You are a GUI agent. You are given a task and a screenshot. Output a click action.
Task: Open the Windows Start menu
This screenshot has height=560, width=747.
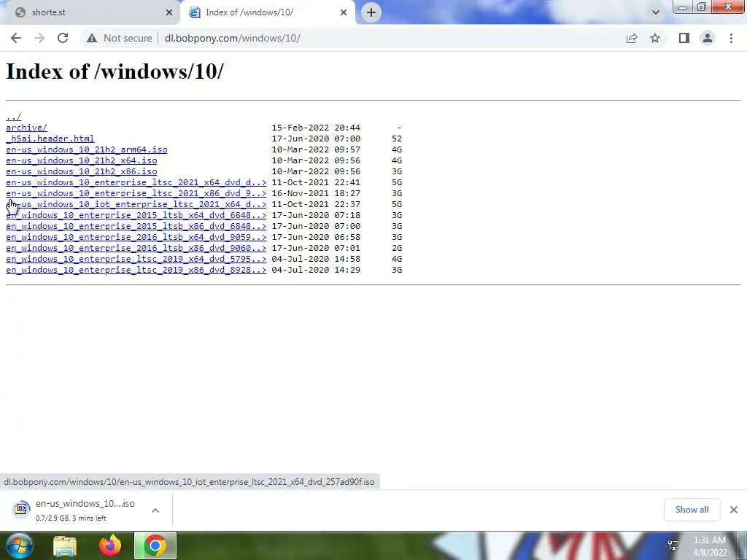tap(20, 546)
